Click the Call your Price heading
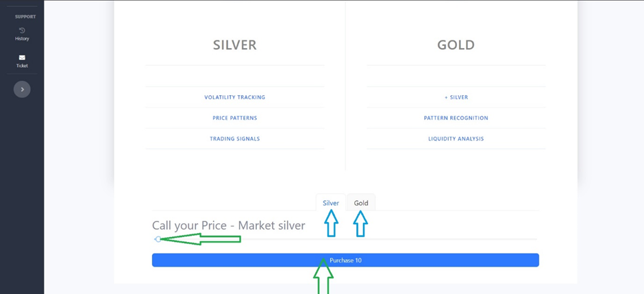Screen dimensions: 644x294 point(228,225)
